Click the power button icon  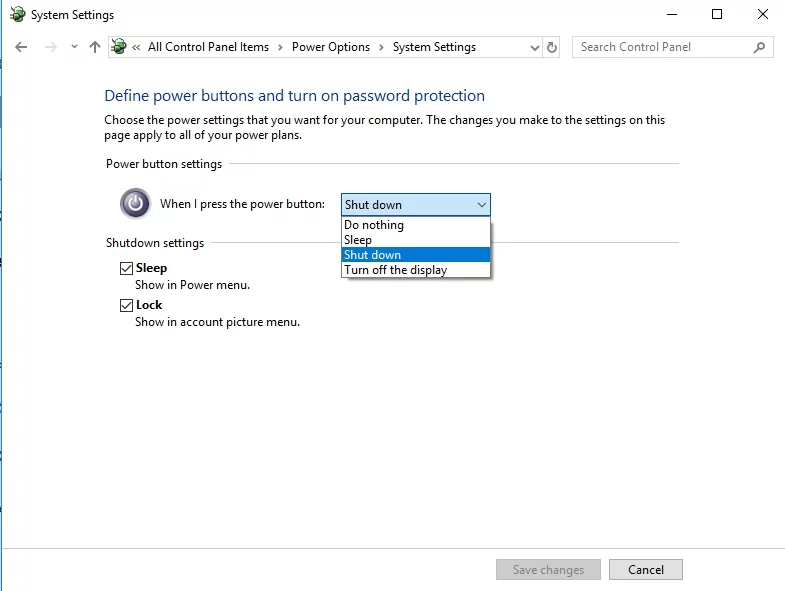[135, 204]
